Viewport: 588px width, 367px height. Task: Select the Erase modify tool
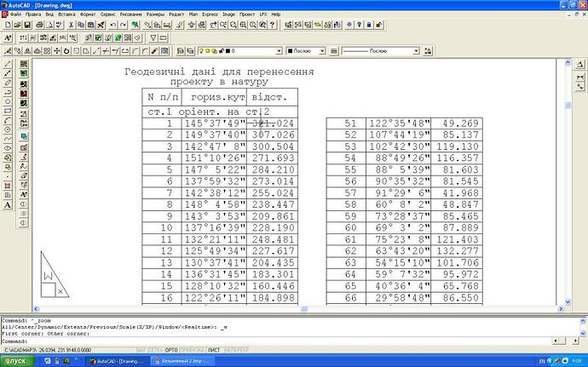[x=8, y=50]
